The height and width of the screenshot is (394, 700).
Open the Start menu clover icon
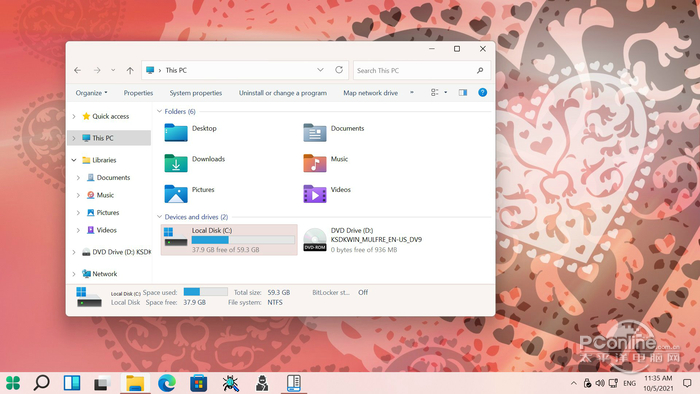pyautogui.click(x=13, y=383)
